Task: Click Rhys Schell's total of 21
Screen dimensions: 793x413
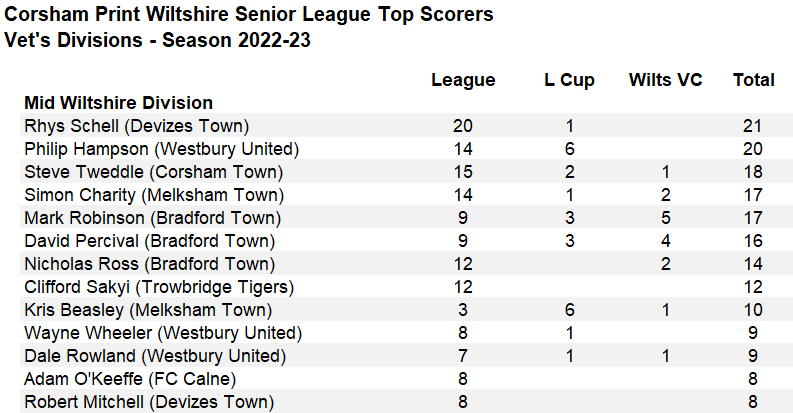Action: (753, 126)
